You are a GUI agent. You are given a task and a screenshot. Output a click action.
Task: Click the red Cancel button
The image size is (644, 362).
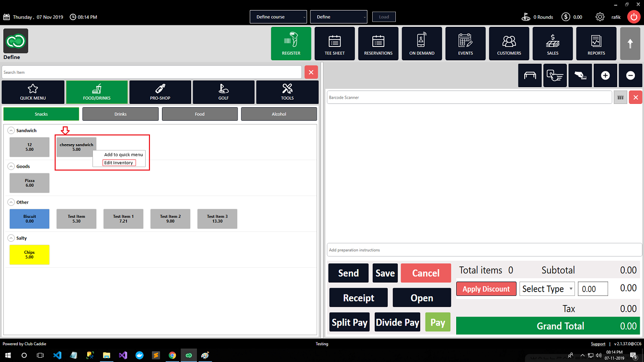click(426, 273)
